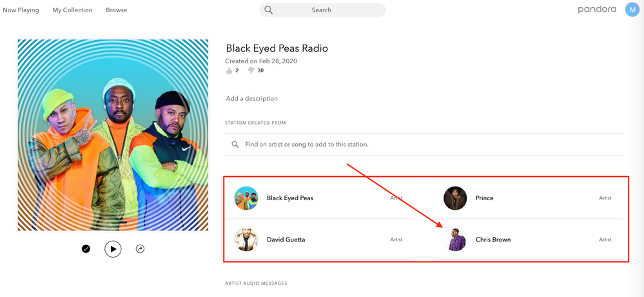Screen dimensions: 644x297
Task: Play the Black Eyed Peas Radio station
Action: (113, 249)
